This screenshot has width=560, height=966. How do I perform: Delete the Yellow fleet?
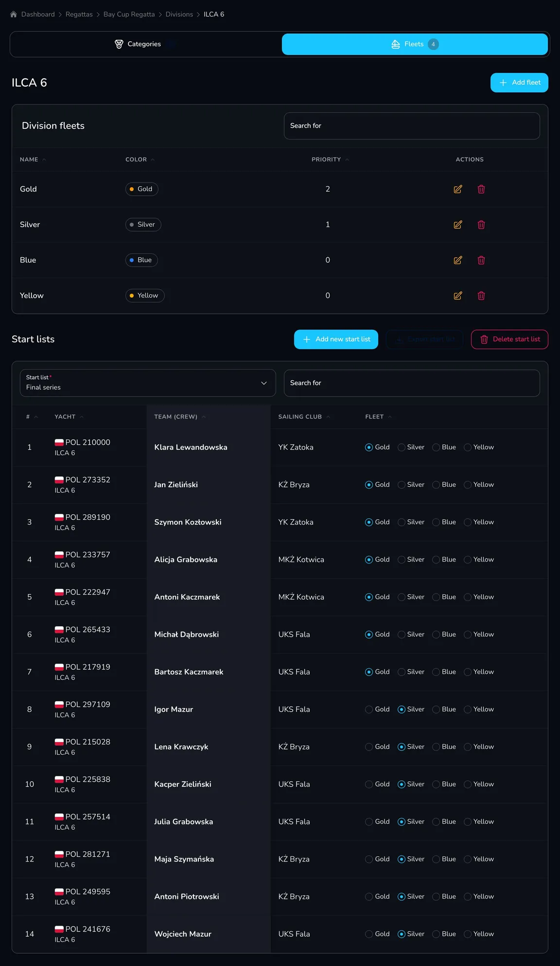pos(481,296)
